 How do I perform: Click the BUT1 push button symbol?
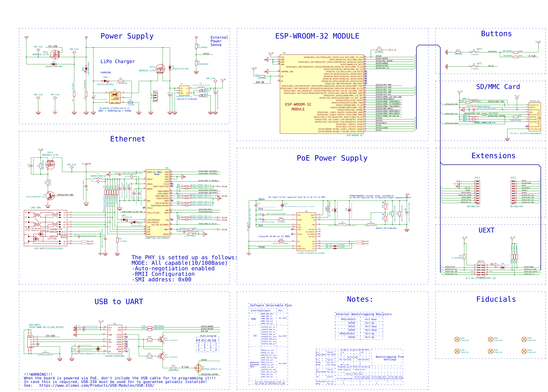pos(474,52)
